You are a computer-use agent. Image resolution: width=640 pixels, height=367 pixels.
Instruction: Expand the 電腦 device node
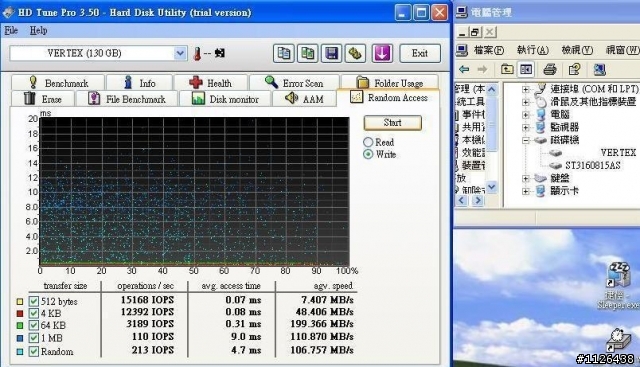click(526, 115)
